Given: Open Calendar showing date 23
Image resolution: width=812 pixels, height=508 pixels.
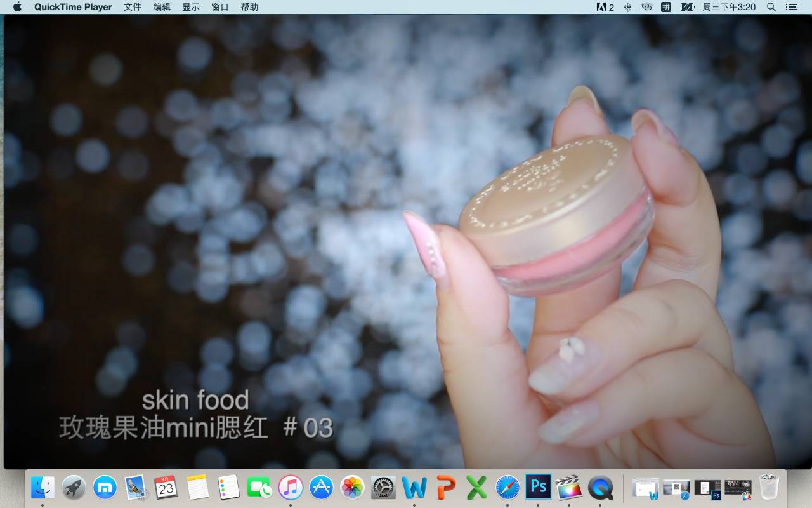Looking at the screenshot, I should 166,488.
